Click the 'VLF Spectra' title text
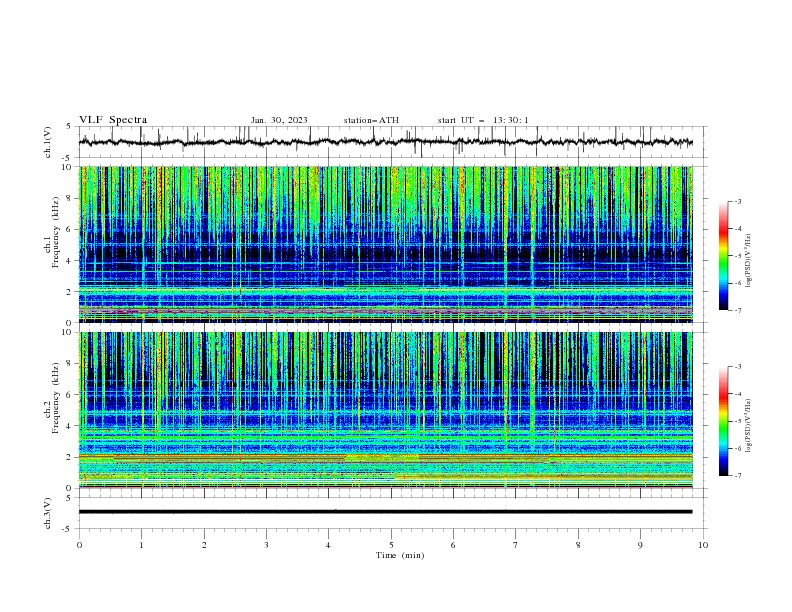792x612 pixels. point(113,120)
